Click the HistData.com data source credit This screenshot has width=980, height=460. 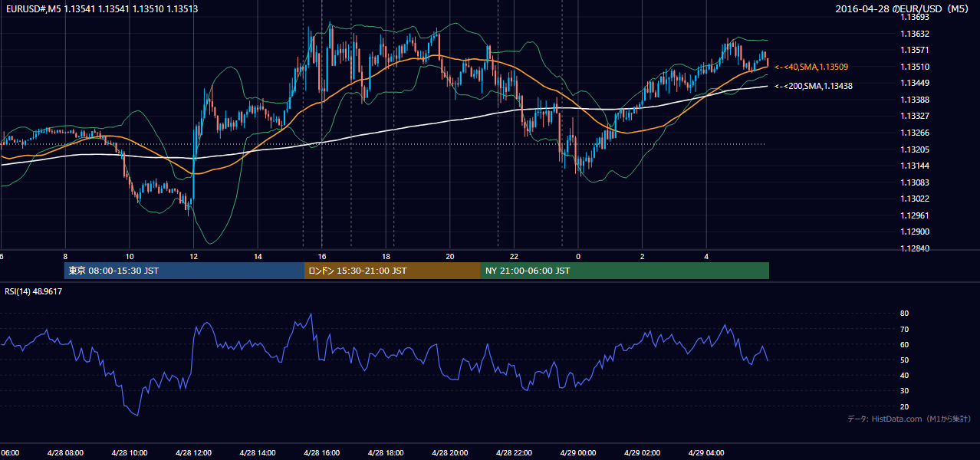pos(909,419)
